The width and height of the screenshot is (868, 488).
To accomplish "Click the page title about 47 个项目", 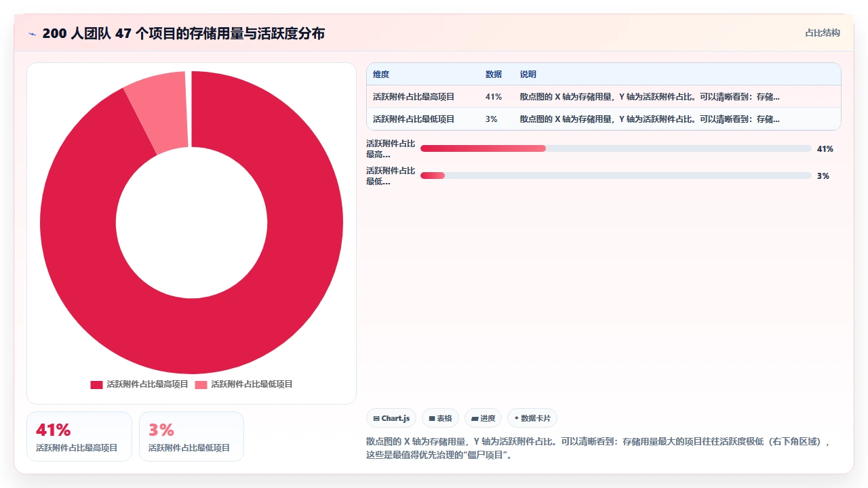I will tap(183, 33).
